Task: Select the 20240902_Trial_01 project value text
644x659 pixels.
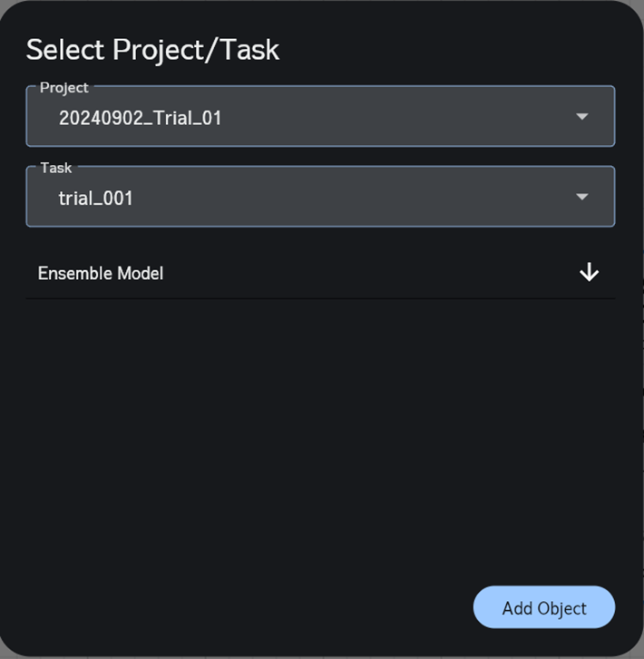Action: (x=140, y=118)
